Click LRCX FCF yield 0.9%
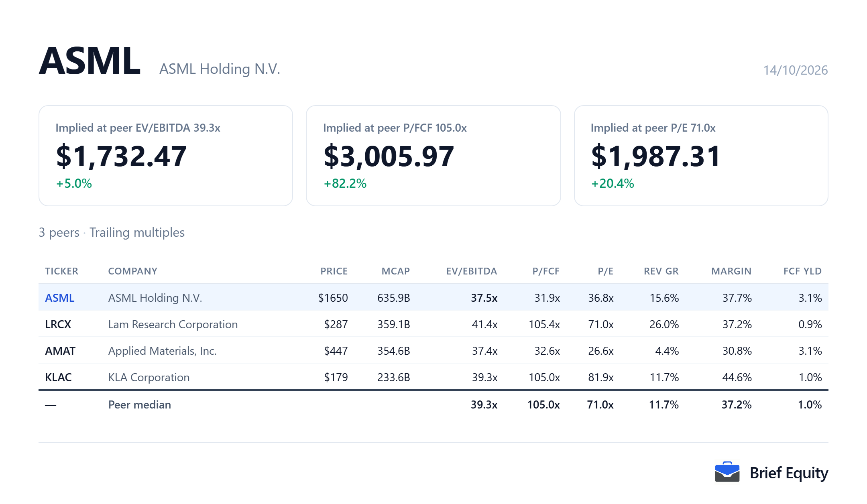Image resolution: width=867 pixels, height=504 pixels. [x=810, y=324]
